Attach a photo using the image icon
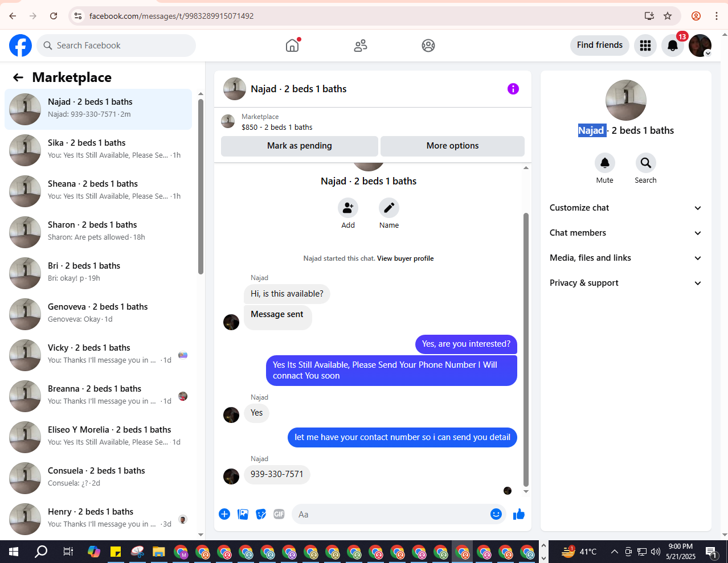 pyautogui.click(x=243, y=514)
